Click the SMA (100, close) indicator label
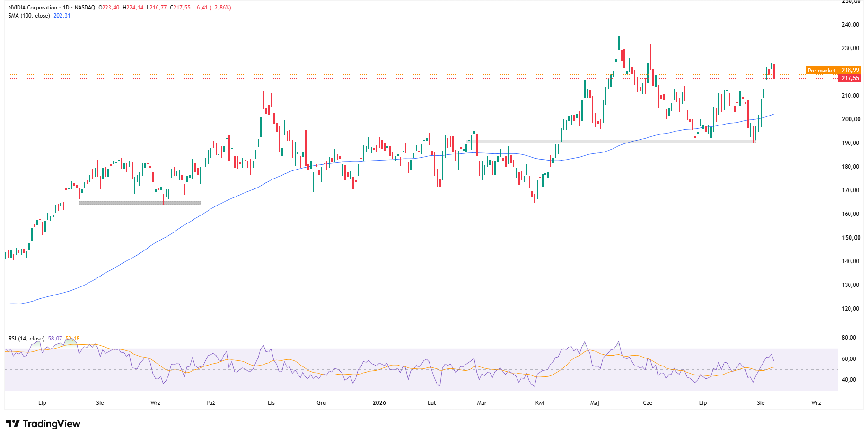 pyautogui.click(x=29, y=16)
